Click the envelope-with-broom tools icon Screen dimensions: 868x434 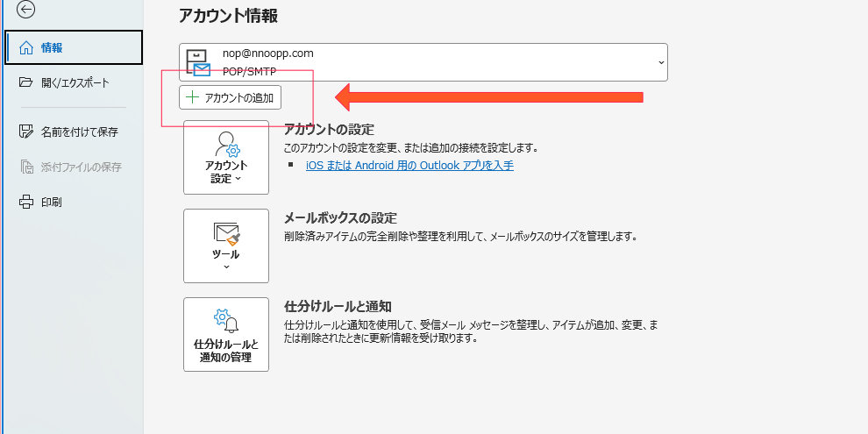[x=226, y=233]
